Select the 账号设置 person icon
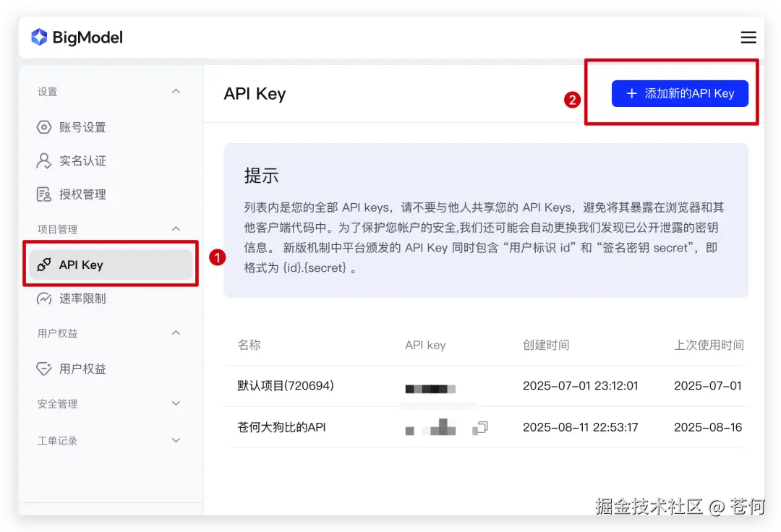 point(45,127)
